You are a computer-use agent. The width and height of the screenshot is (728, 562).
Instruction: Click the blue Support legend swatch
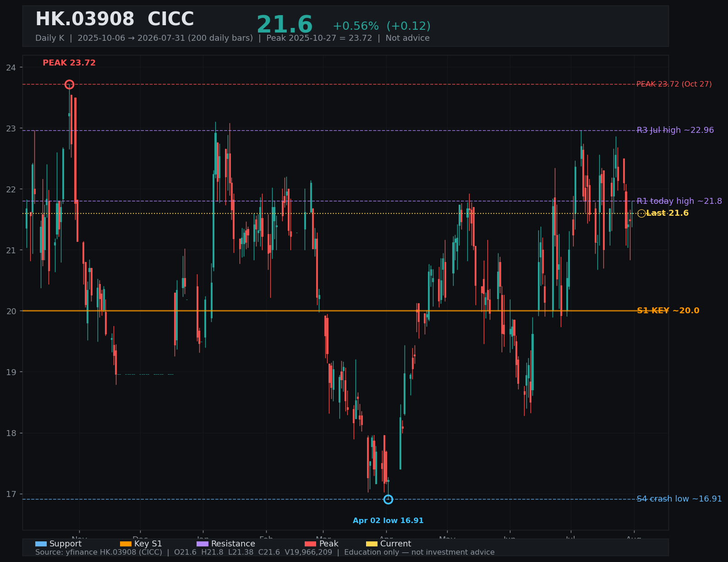[41, 544]
